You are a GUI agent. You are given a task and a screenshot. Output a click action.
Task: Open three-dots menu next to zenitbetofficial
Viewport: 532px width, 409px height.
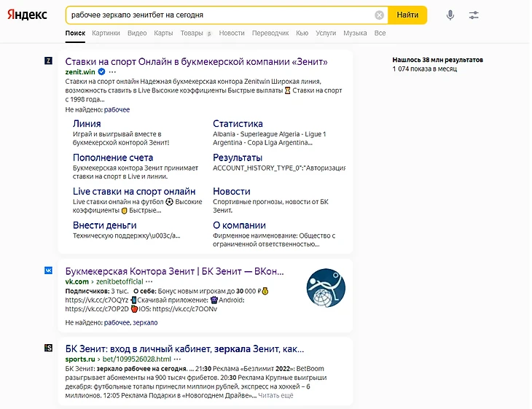149,281
